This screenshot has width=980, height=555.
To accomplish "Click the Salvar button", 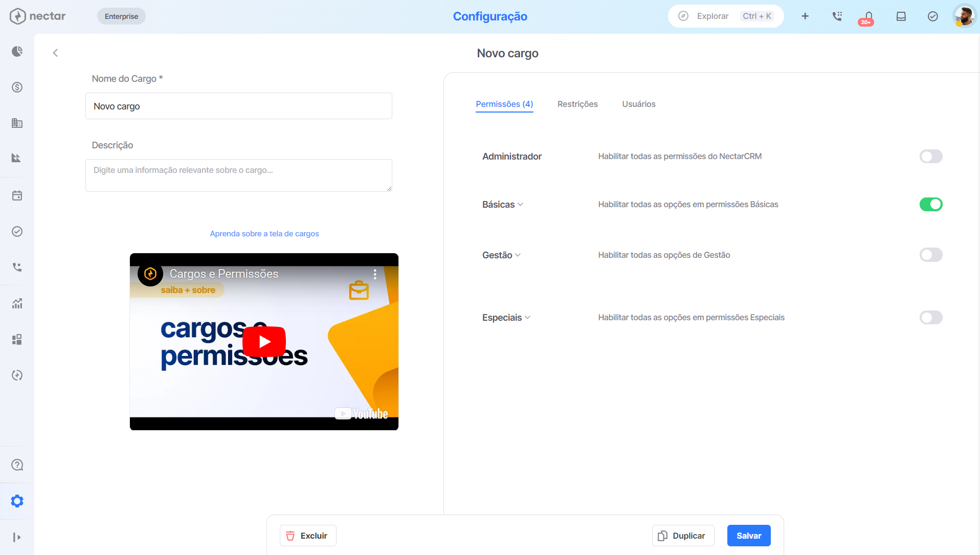I will pos(749,536).
